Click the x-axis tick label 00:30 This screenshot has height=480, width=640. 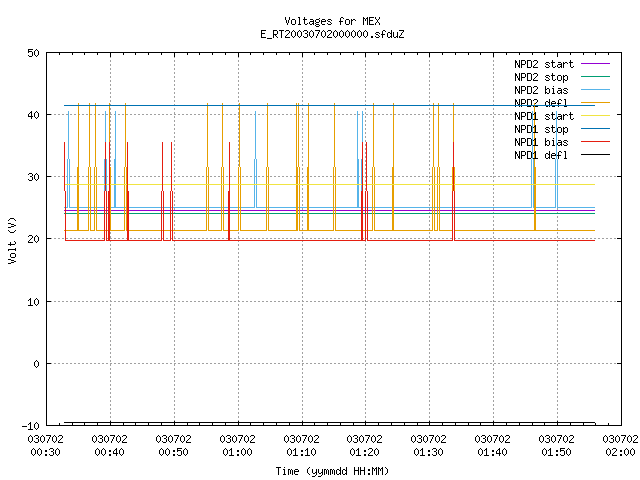(x=46, y=452)
